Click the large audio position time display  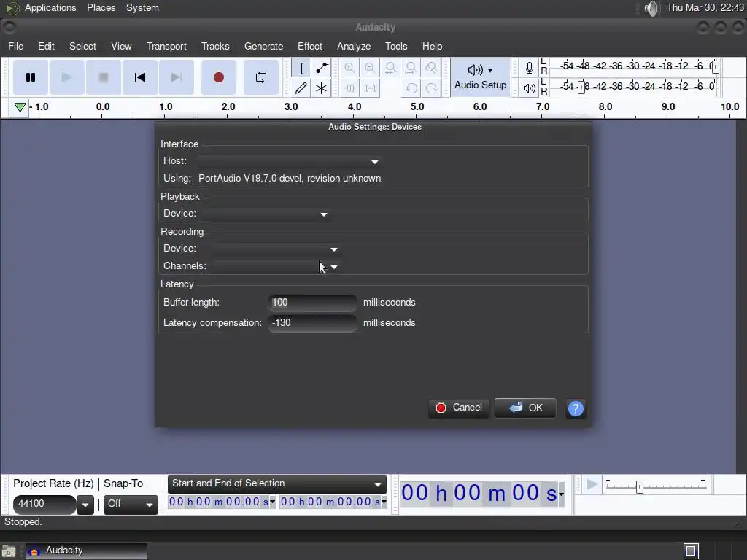[x=482, y=494]
